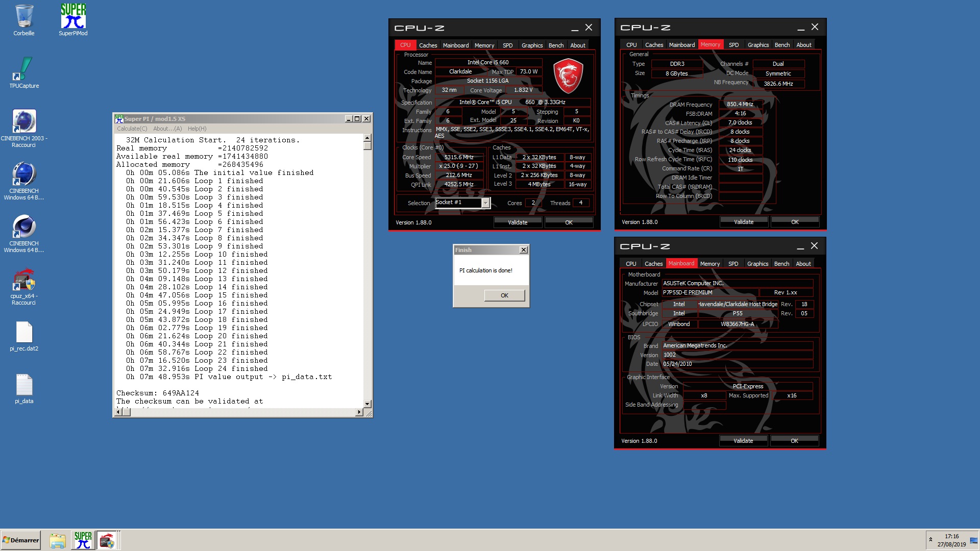Switch to Mainboard tab in CPU window
Screen dimensions: 980x551
pyautogui.click(x=456, y=45)
